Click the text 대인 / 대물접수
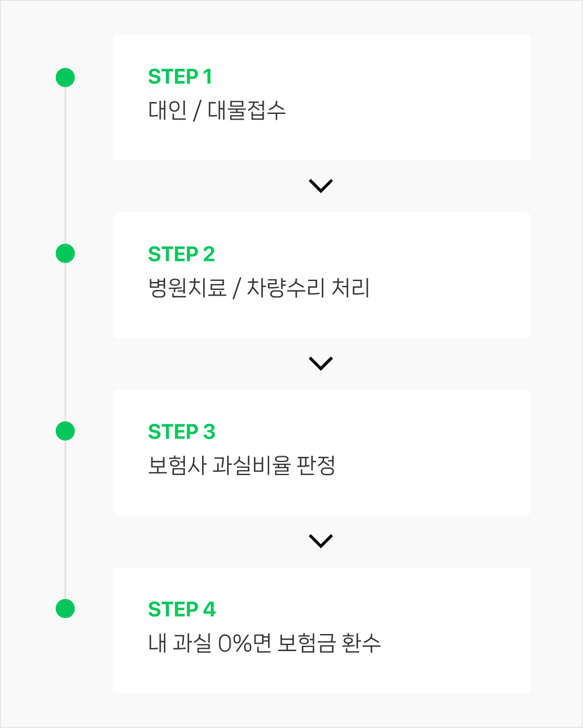The width and height of the screenshot is (583, 728). point(217,110)
